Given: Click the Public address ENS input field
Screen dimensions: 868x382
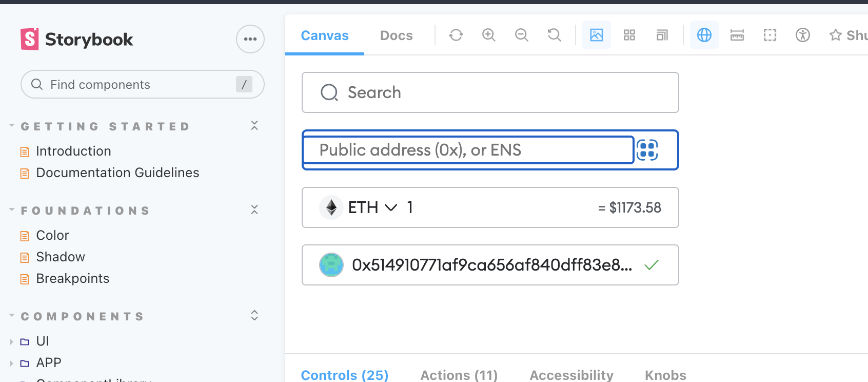Looking at the screenshot, I should point(468,150).
